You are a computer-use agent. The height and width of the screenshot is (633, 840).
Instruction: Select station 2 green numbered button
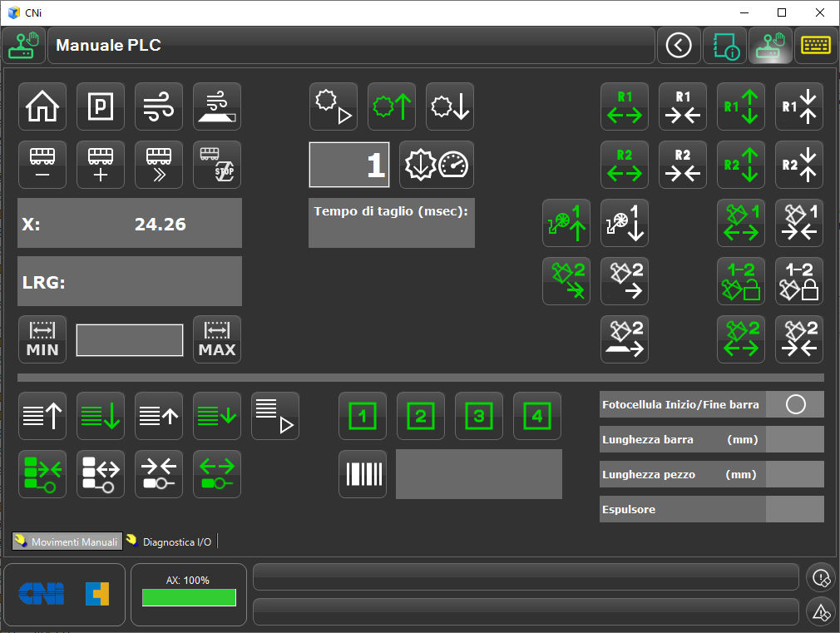[x=421, y=416]
